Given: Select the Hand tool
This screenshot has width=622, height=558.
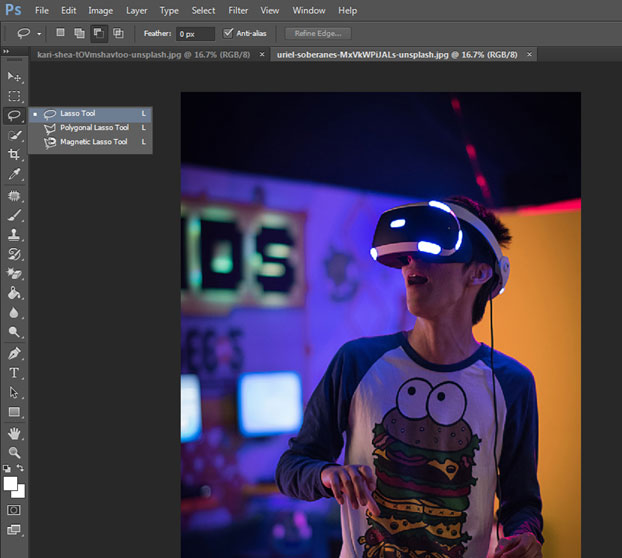Looking at the screenshot, I should [x=14, y=432].
